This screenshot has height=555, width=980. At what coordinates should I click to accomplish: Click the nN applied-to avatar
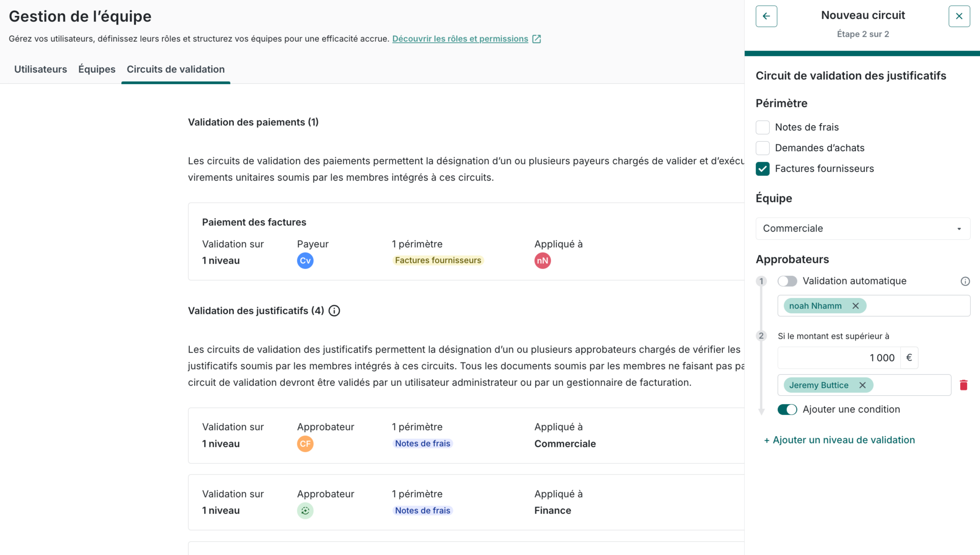(x=542, y=261)
